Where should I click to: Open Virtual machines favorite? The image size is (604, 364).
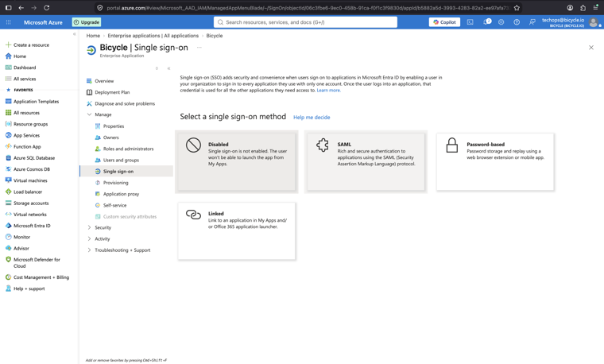click(30, 180)
